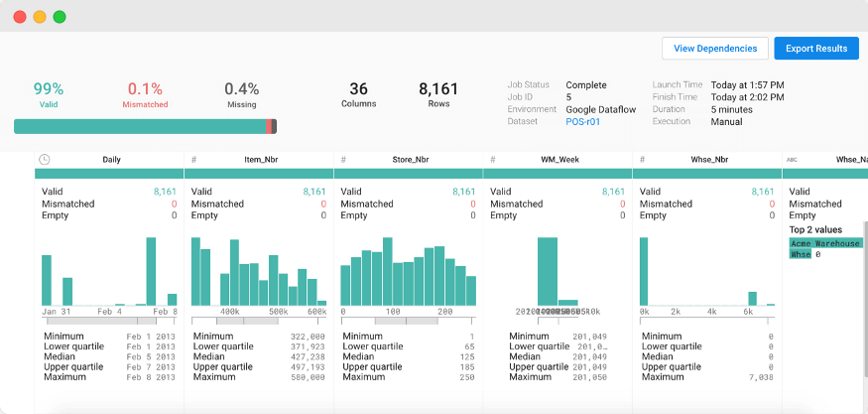868x414 pixels.
Task: Click the clock type icon for Daily column
Action: click(45, 160)
